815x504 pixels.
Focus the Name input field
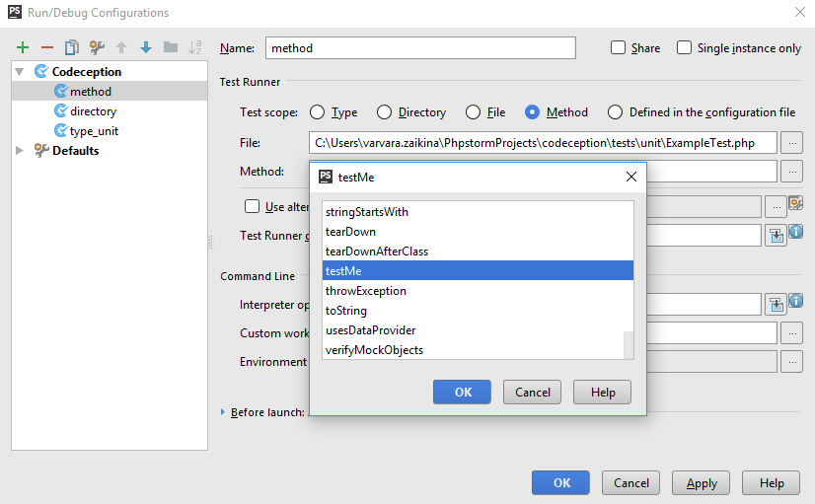pyautogui.click(x=420, y=47)
